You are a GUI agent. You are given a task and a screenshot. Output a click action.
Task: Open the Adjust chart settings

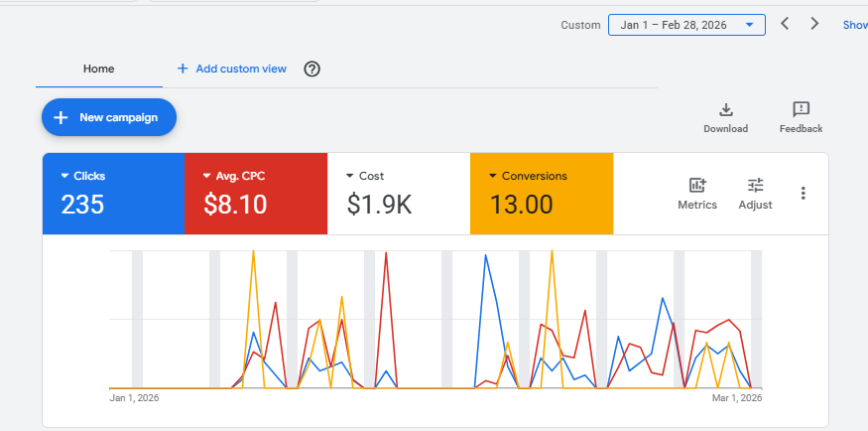point(755,194)
